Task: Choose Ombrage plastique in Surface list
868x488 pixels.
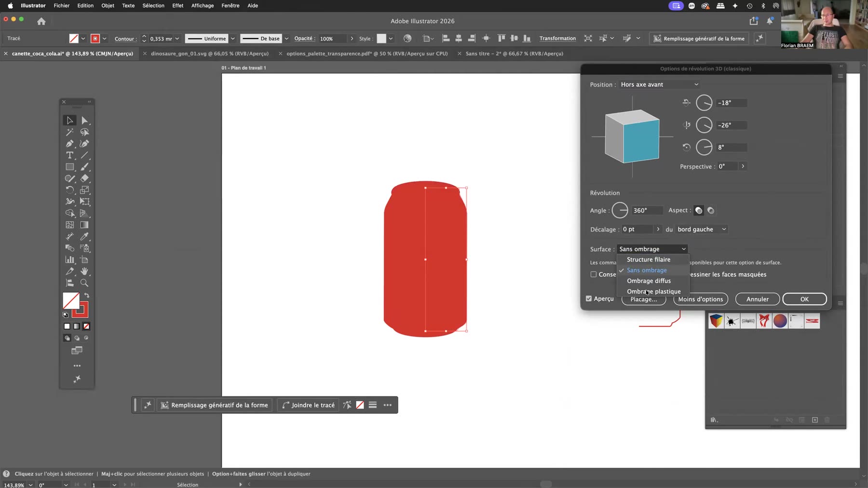Action: coord(653,291)
